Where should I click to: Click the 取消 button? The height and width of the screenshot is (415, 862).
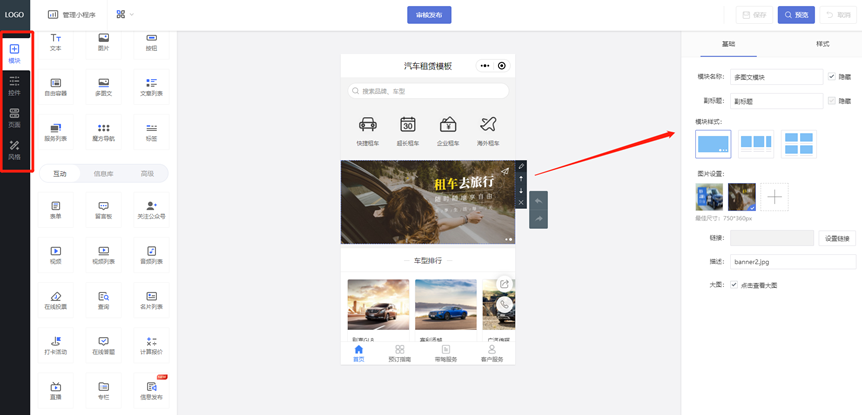coord(838,15)
